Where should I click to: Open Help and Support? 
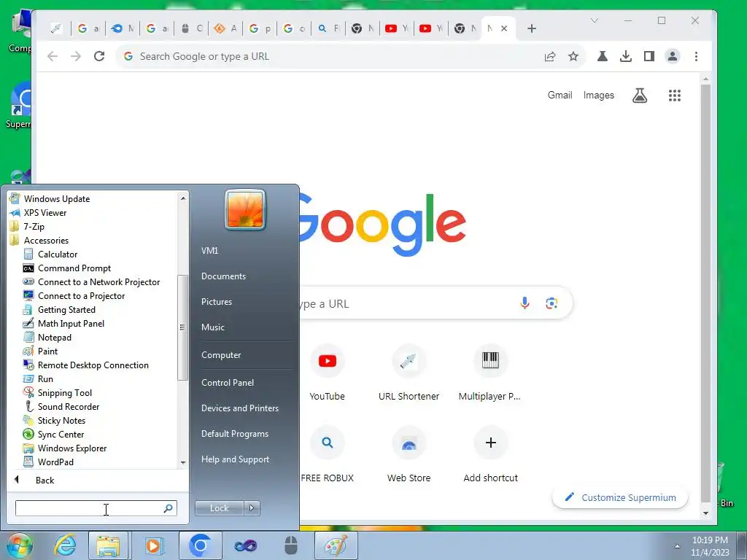[x=235, y=459]
